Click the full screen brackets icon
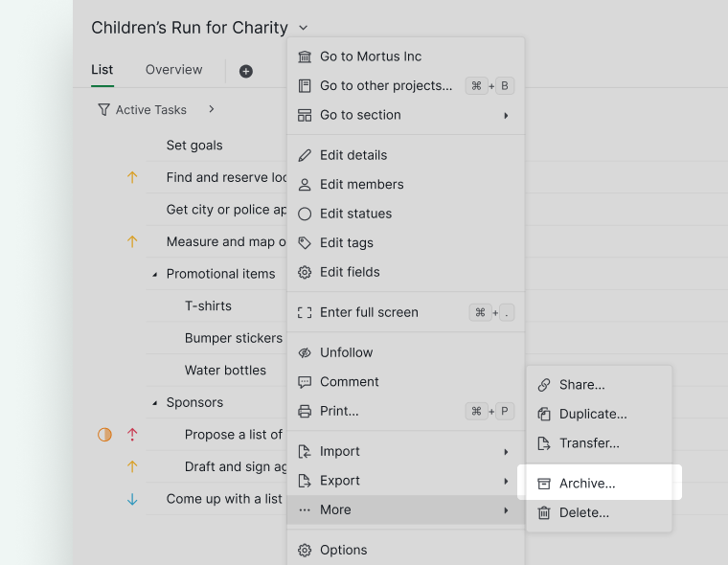 pyautogui.click(x=305, y=313)
